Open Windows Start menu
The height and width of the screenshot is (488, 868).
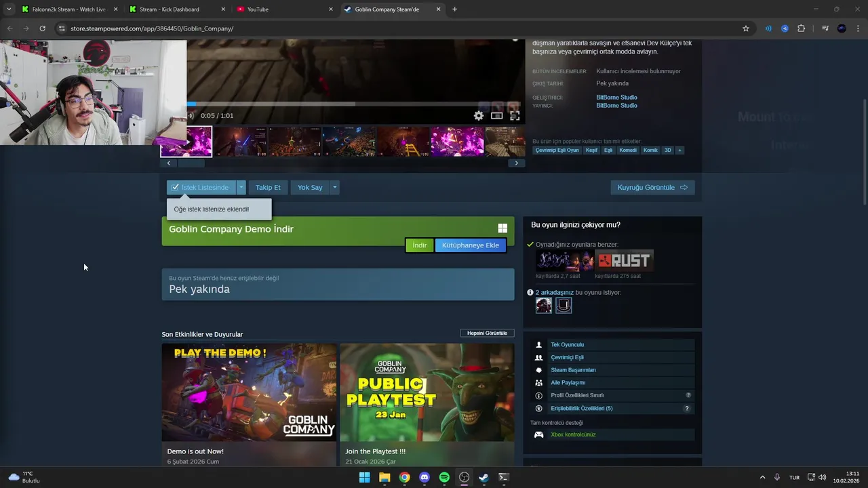364,477
